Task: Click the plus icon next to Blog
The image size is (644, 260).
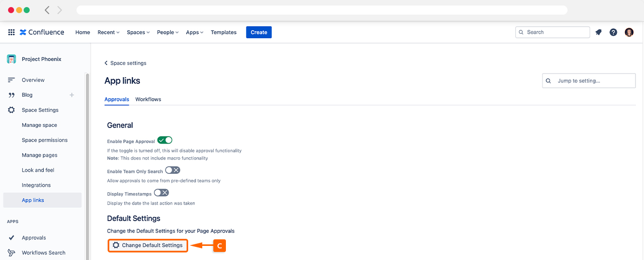Action: click(x=71, y=95)
